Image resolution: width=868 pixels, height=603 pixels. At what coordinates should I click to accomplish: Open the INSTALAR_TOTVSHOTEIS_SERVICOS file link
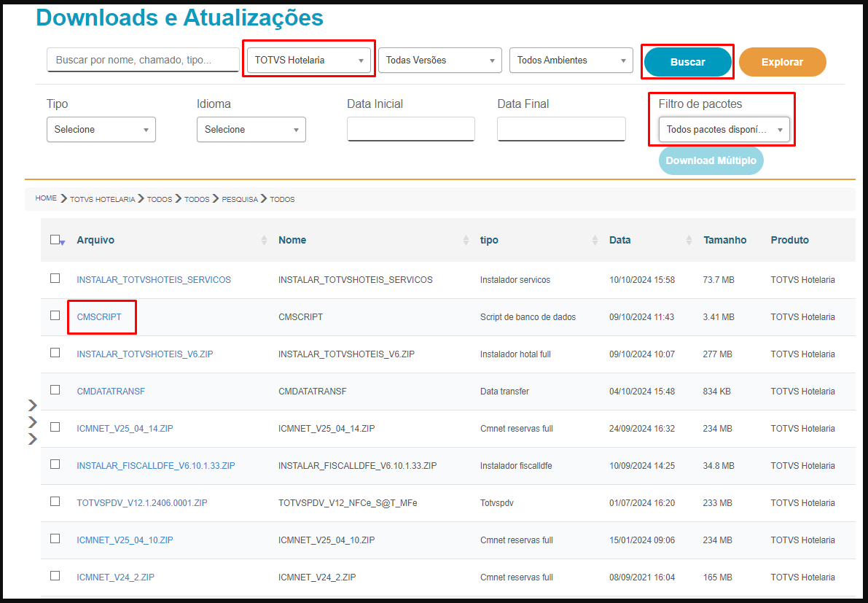(154, 280)
